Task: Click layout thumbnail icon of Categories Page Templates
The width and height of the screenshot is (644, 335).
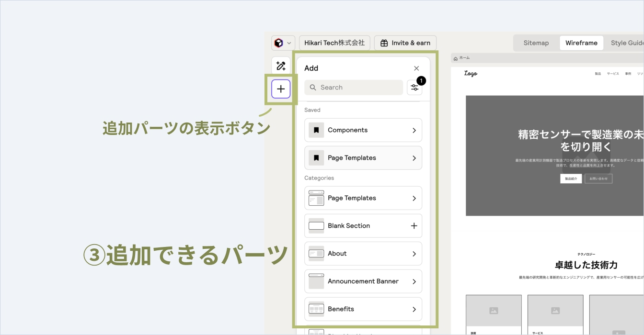Action: point(316,198)
